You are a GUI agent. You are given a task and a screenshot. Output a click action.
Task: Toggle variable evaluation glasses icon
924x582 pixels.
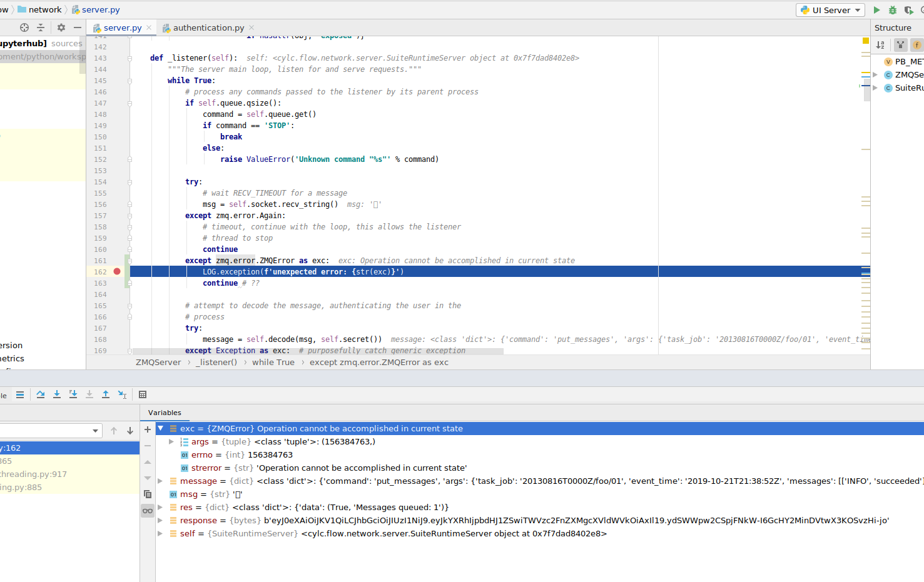(x=147, y=511)
